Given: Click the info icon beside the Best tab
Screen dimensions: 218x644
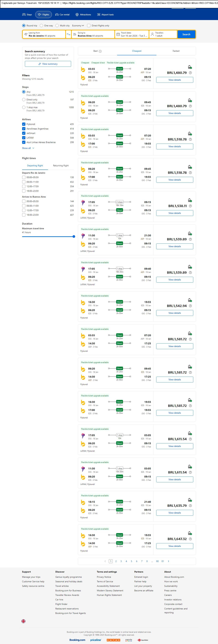Looking at the screenshot, I should pyautogui.click(x=100, y=51).
